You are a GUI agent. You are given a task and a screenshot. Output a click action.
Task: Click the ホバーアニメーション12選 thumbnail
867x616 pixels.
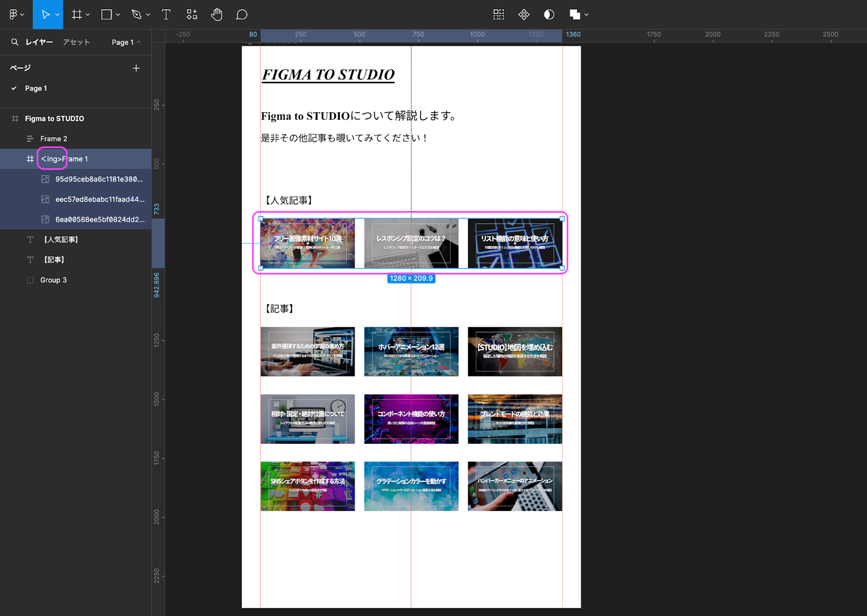pos(411,352)
